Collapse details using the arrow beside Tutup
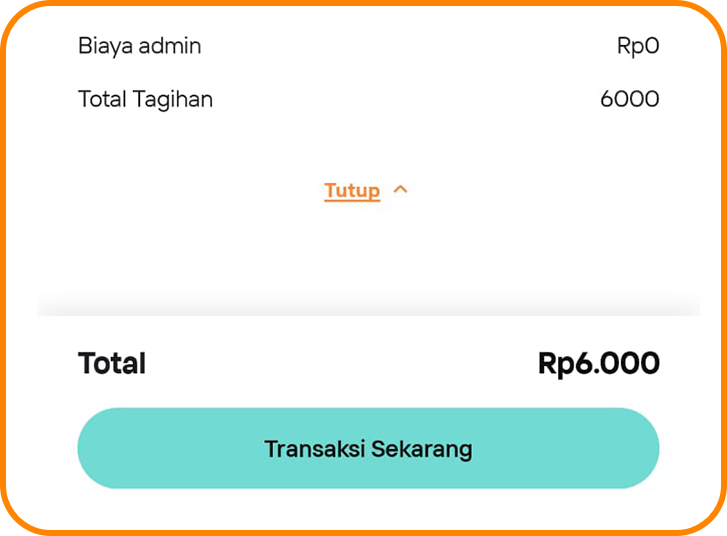Viewport: 727px width, 536px height. click(x=401, y=189)
